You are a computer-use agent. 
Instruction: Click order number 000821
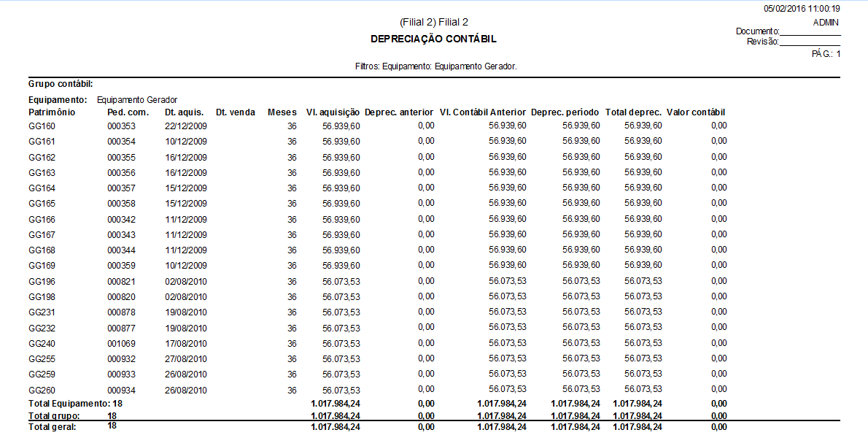pyautogui.click(x=121, y=281)
